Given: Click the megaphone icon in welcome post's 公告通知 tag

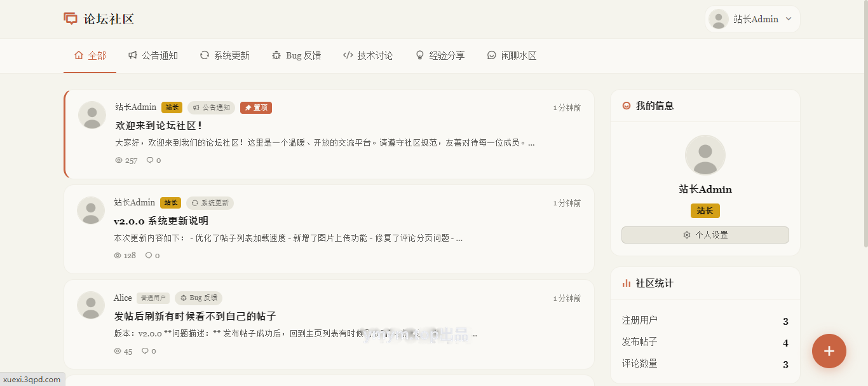Looking at the screenshot, I should 196,107.
